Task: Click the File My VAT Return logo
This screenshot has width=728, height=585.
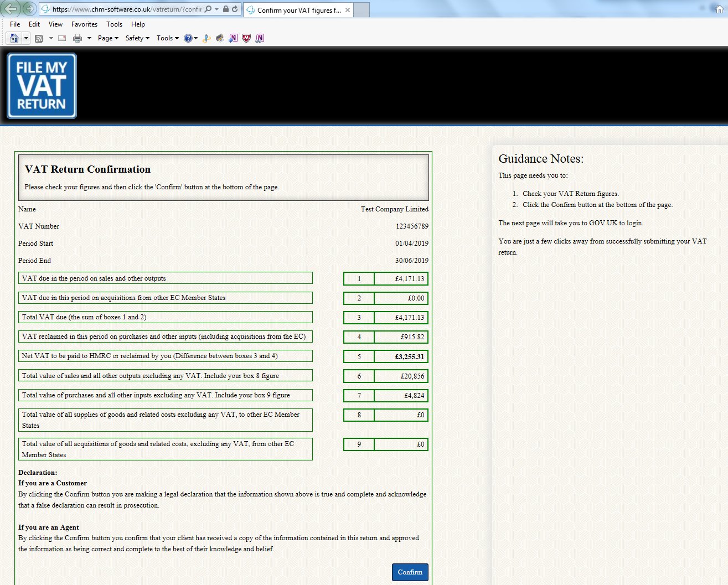Action: coord(42,85)
